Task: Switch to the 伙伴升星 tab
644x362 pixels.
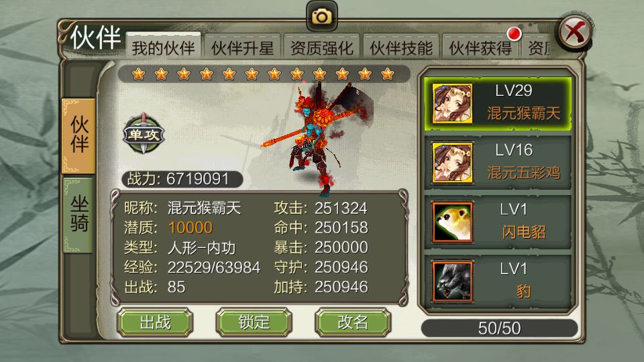Action: coord(242,48)
